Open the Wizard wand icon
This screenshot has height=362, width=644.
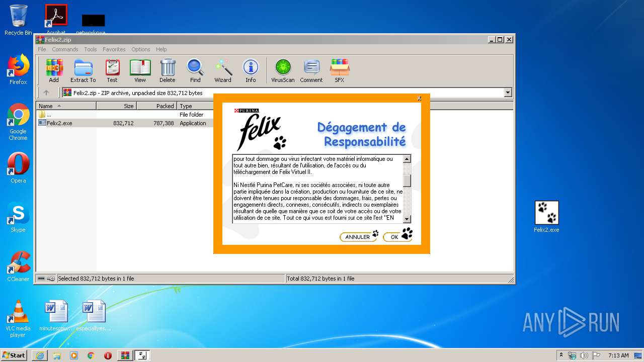point(223,70)
